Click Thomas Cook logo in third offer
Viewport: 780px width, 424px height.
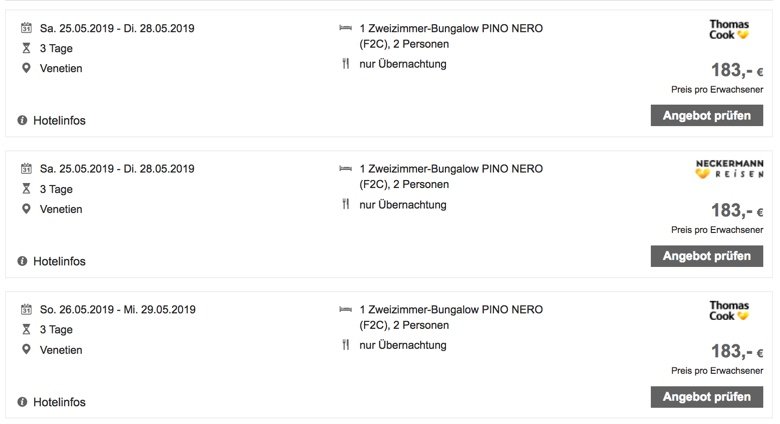[729, 311]
